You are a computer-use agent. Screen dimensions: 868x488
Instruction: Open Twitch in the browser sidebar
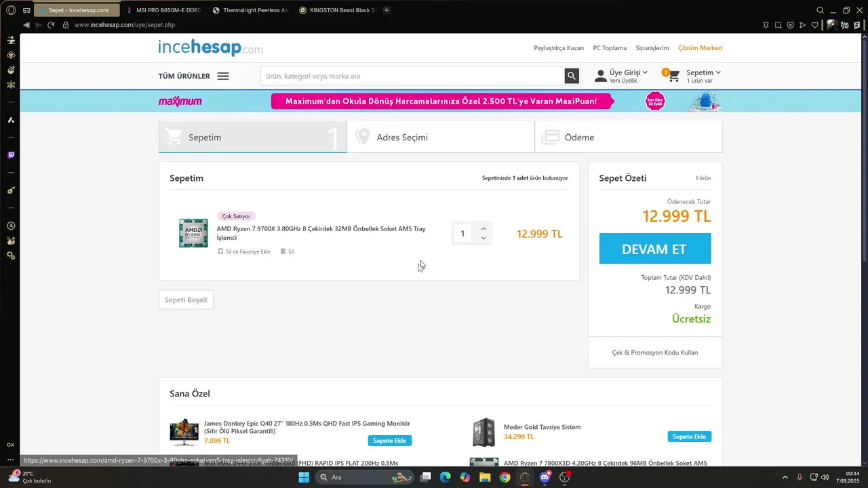11,155
